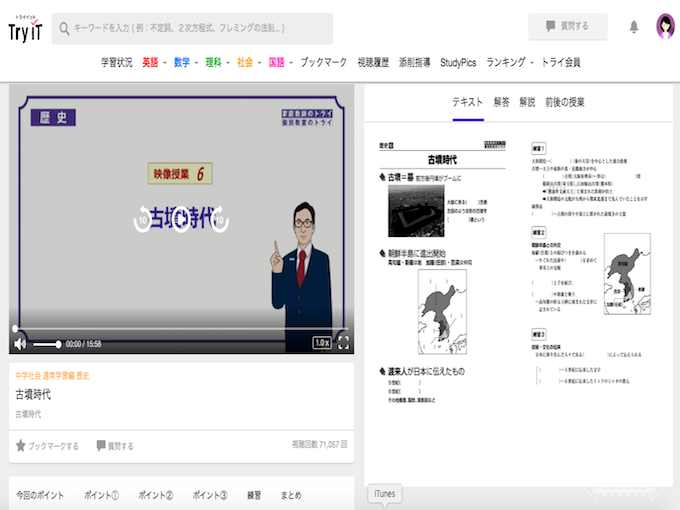Open the notifications bell

[633, 27]
